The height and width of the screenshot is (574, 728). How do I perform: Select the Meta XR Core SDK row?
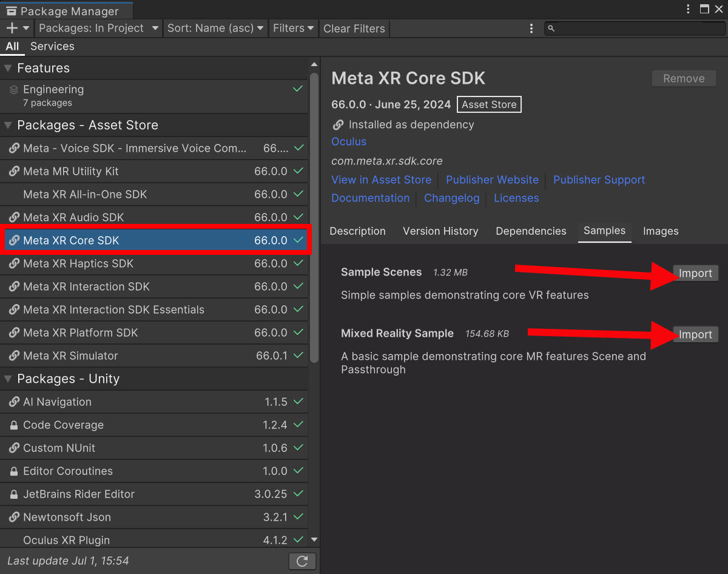[x=154, y=240]
